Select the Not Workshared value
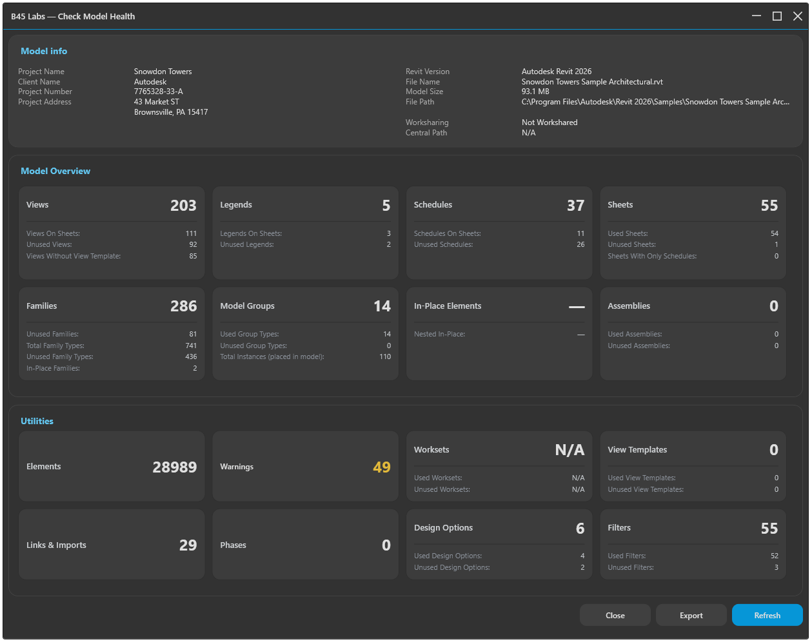The height and width of the screenshot is (644, 812). [x=550, y=122]
